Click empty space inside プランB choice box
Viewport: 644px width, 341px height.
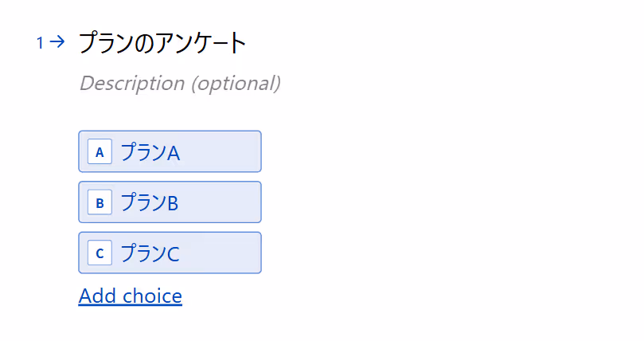click(220, 202)
